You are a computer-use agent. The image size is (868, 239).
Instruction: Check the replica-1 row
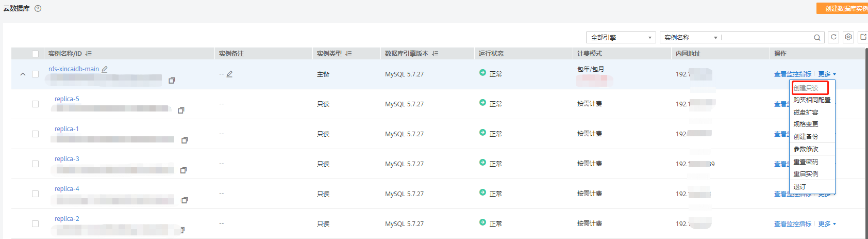pyautogui.click(x=35, y=134)
